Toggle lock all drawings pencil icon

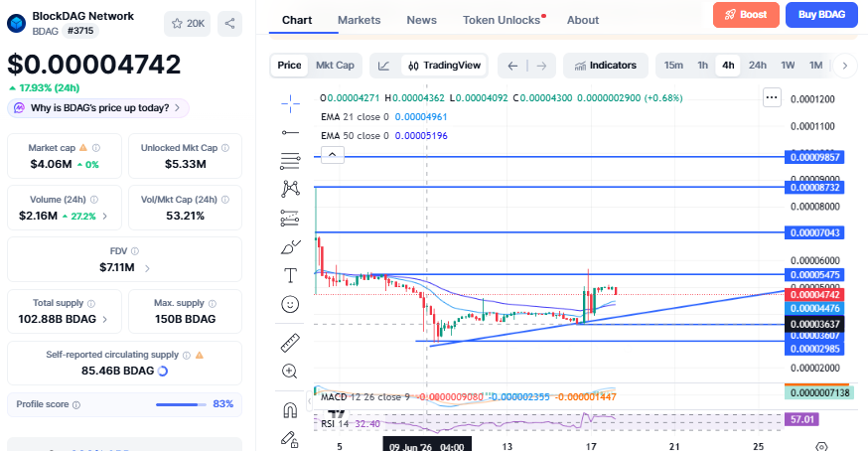290,439
